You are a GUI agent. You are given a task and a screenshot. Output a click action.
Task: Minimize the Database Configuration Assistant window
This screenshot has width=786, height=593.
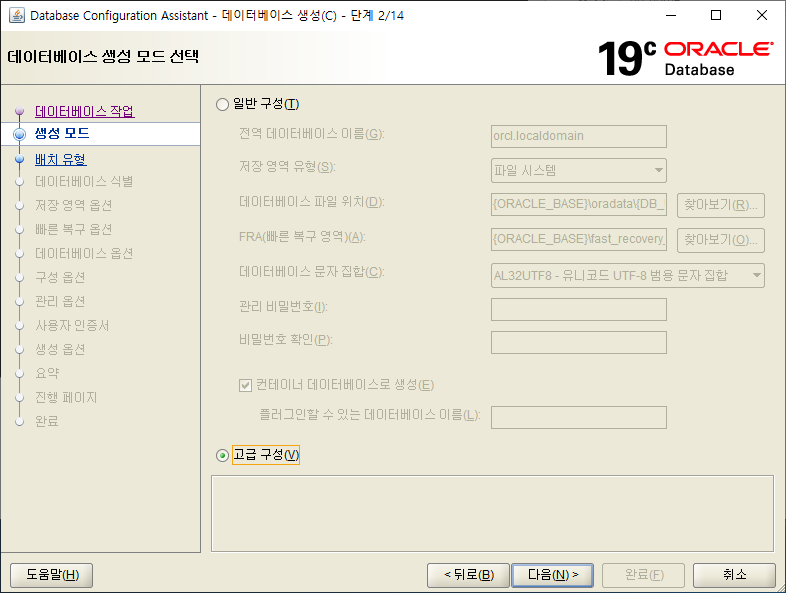pos(671,16)
